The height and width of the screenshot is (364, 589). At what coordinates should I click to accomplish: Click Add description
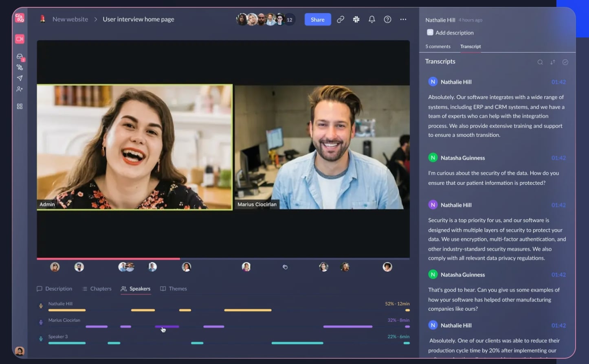450,33
